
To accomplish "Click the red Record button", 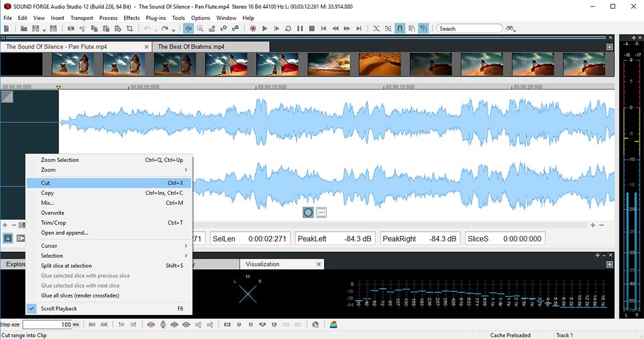I will [253, 28].
